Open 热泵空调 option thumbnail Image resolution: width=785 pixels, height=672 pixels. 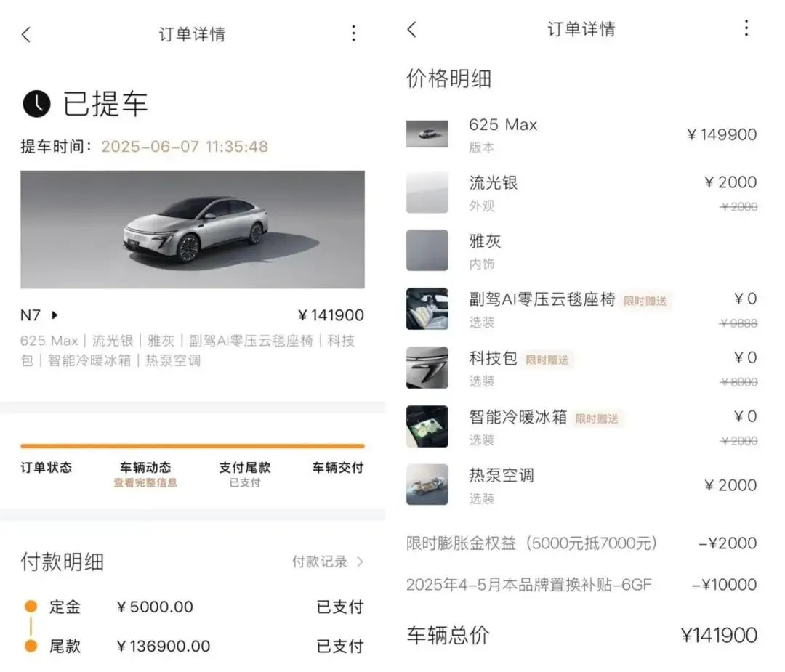click(x=427, y=485)
